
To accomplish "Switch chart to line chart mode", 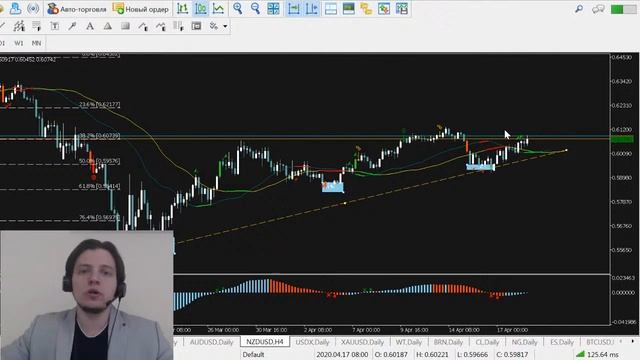I will point(218,9).
